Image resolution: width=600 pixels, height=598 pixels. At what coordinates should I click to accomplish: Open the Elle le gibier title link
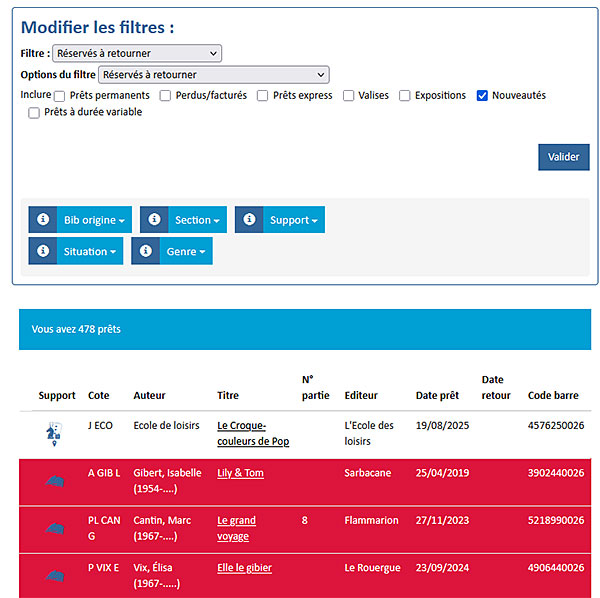coord(244,568)
